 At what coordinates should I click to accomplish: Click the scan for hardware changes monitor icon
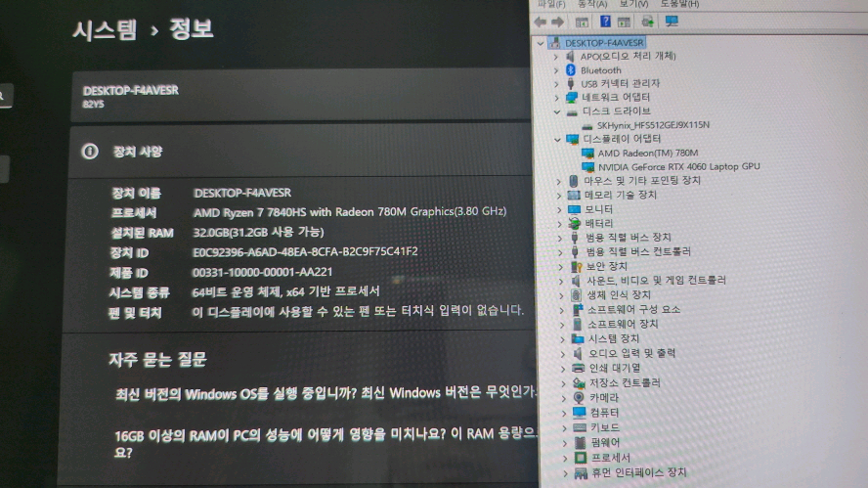[x=672, y=22]
